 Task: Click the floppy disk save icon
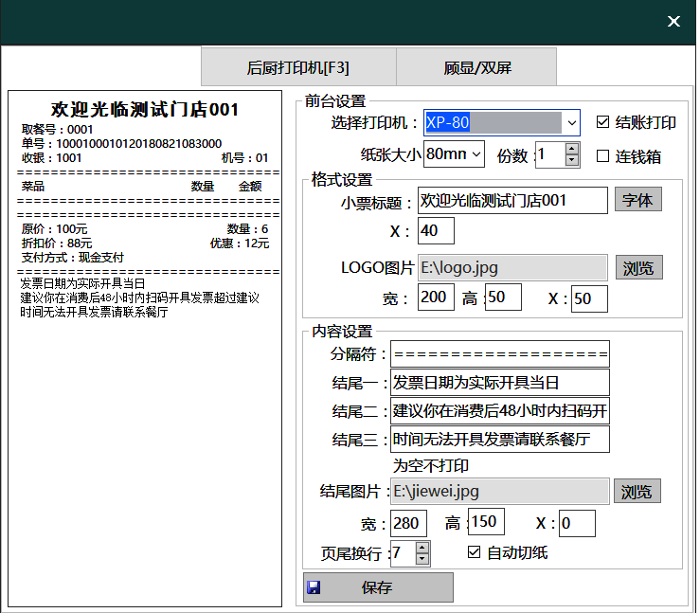(314, 587)
